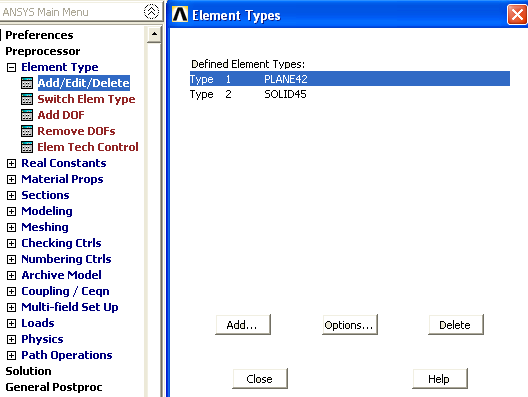Click the Add DOF dialog icon
528x397 pixels.
tap(27, 115)
